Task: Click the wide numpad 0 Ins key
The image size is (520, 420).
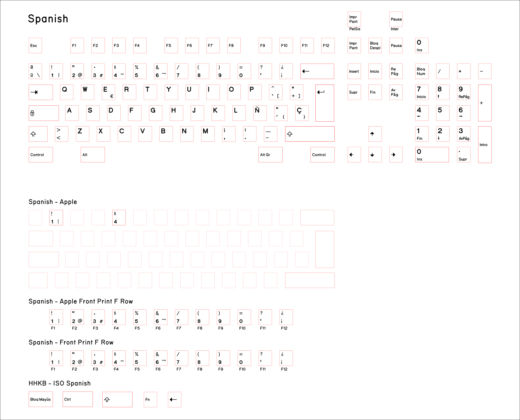Action: (432, 155)
